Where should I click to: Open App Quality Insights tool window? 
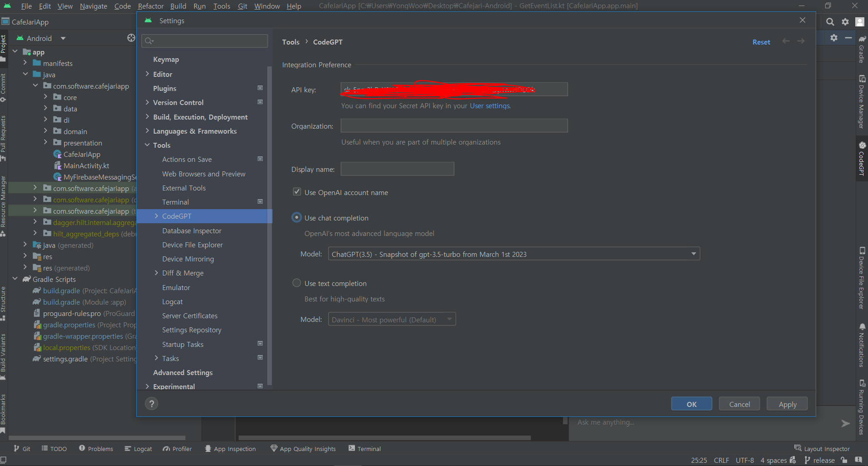[303, 449]
